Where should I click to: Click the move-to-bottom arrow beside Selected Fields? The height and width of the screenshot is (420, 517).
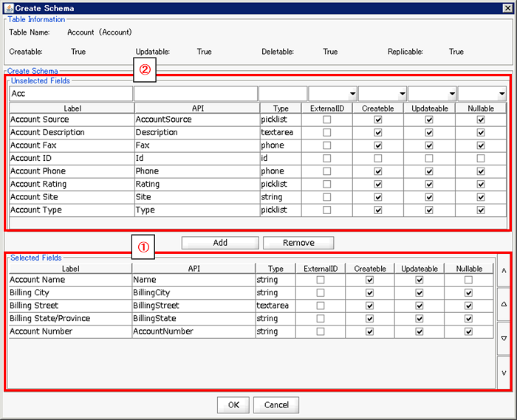(504, 372)
